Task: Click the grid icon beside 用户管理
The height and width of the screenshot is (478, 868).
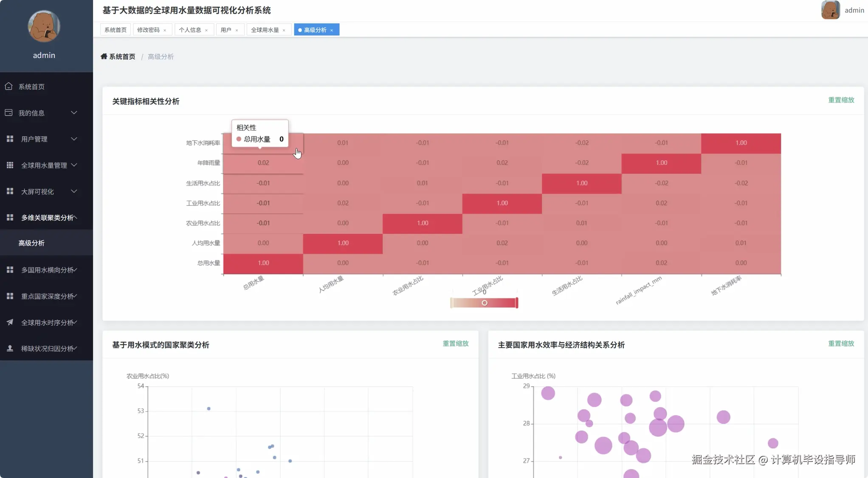Action: pos(10,139)
